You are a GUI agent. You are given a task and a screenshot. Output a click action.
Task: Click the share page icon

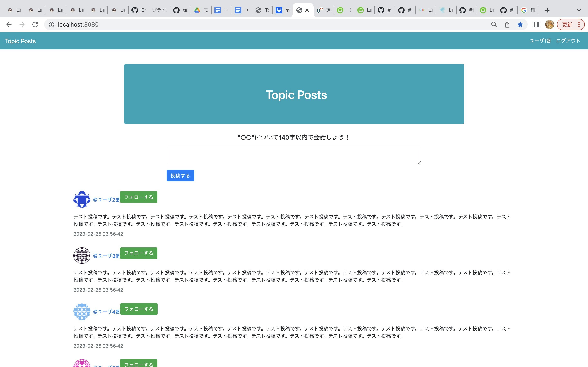coord(507,24)
